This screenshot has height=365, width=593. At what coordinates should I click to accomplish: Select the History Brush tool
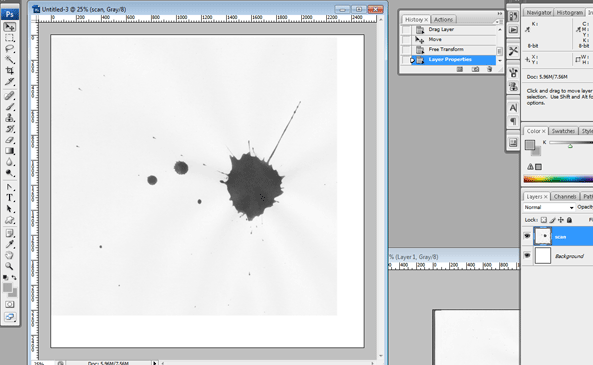tap(9, 129)
